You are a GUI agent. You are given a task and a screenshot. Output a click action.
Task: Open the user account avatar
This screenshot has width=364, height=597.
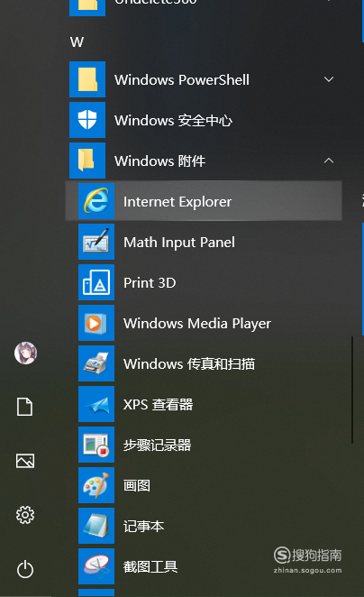[25, 353]
